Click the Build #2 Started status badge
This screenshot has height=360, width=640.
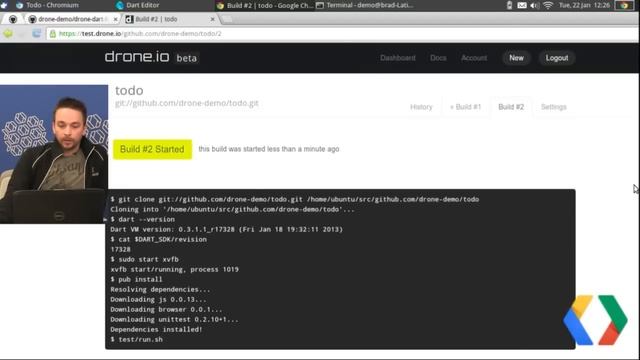pyautogui.click(x=152, y=149)
